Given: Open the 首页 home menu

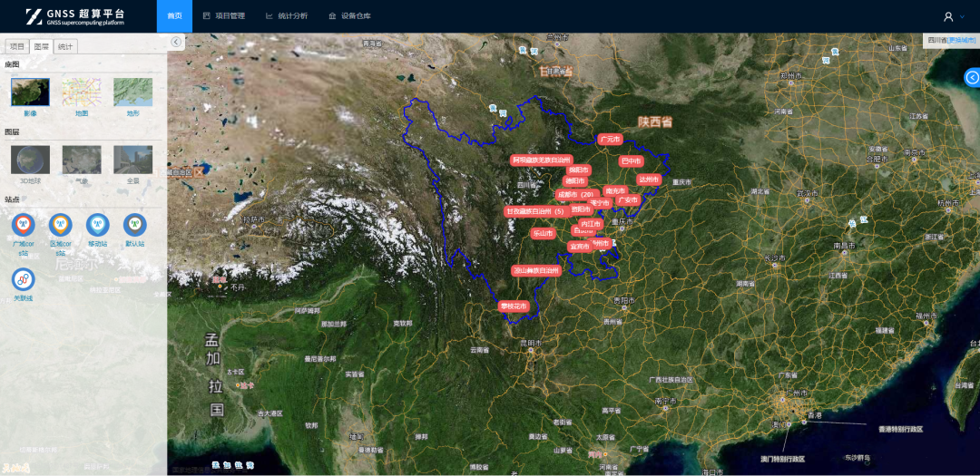Looking at the screenshot, I should click(x=174, y=16).
